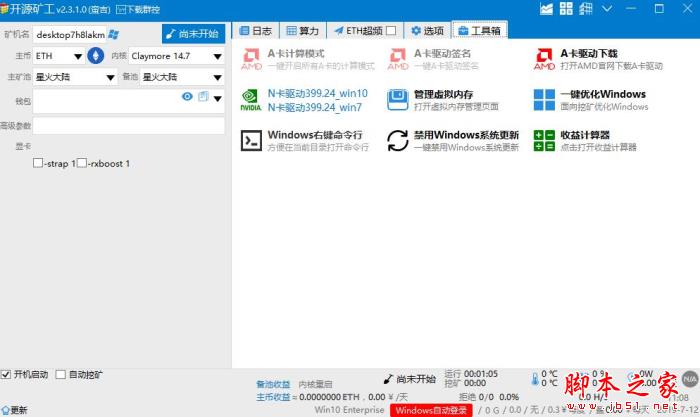Click the A卡驱动签名 AMD icon

(x=398, y=59)
